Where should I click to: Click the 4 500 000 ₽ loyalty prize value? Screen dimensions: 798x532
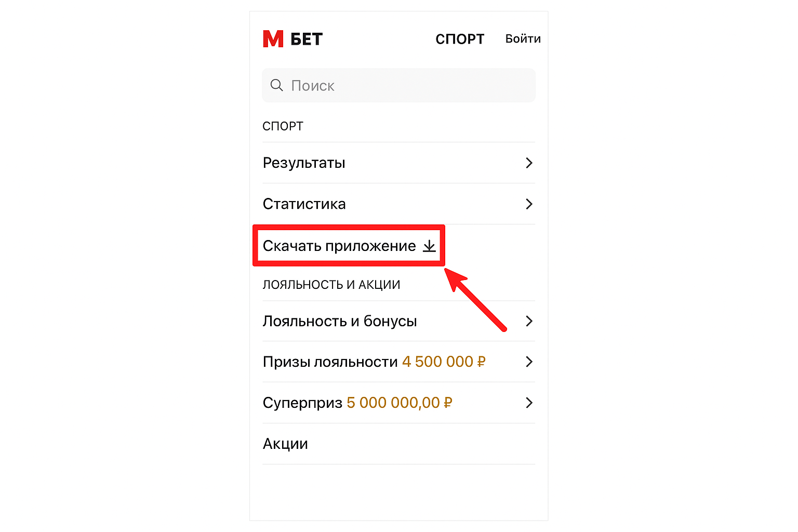443,362
